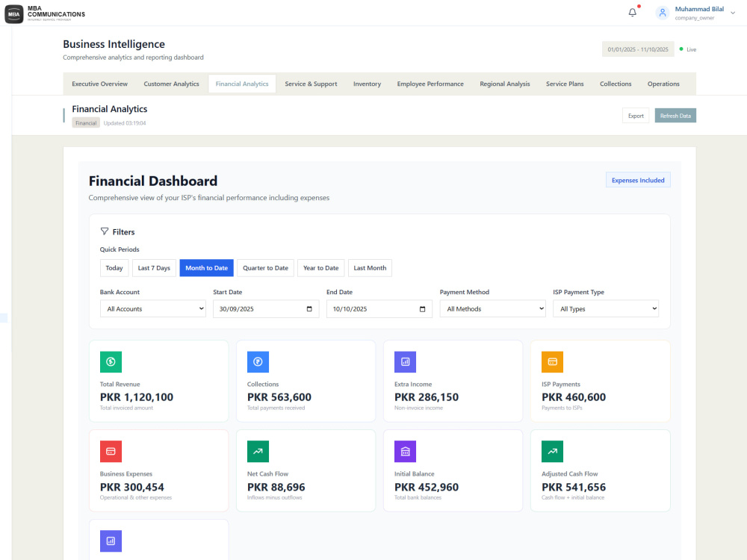Open the Start Date calendar picker icon
The image size is (747, 560).
tap(309, 309)
